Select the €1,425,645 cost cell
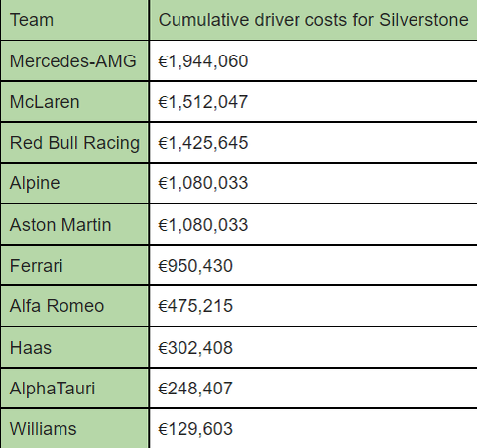 click(313, 143)
